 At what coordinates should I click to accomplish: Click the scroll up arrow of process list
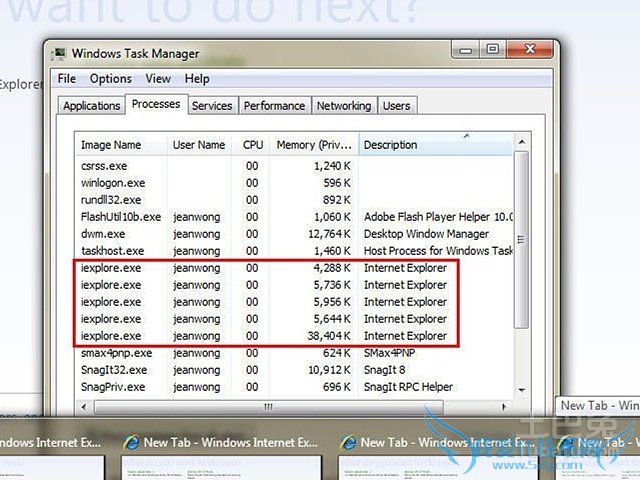point(521,142)
